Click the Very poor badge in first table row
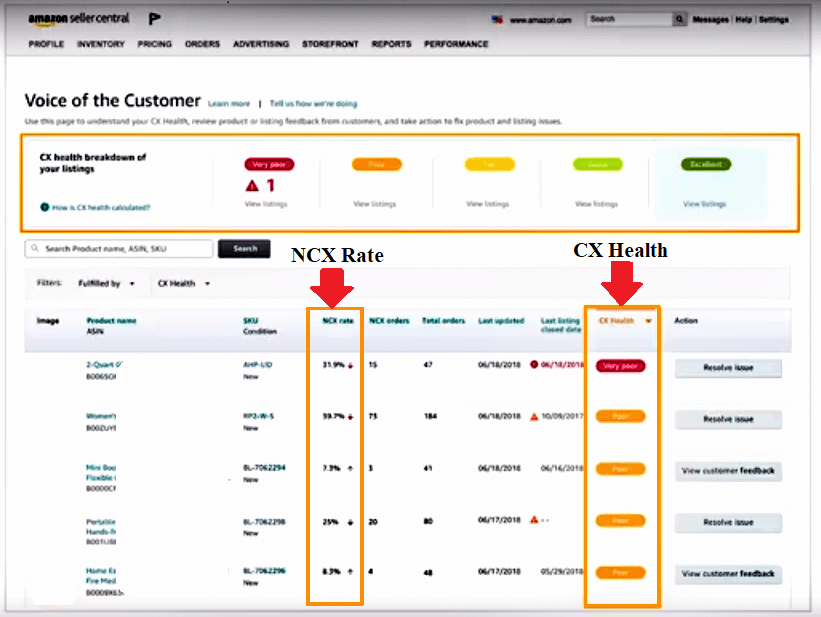The width and height of the screenshot is (821, 617). click(621, 367)
